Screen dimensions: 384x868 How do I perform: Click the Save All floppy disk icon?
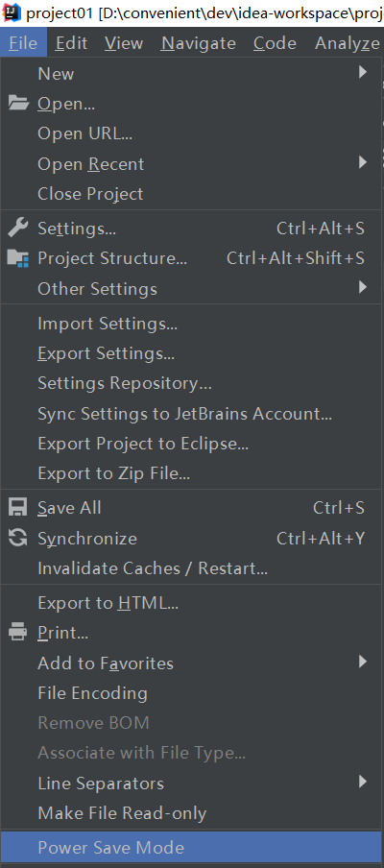tap(17, 508)
